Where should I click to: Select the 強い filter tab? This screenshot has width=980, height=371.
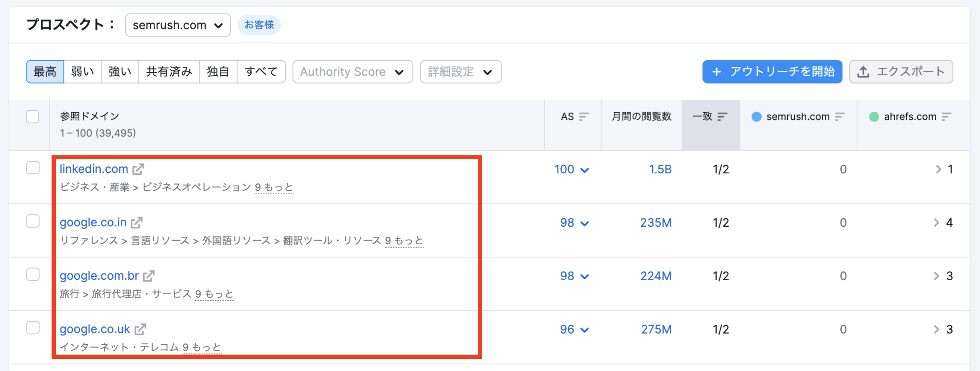(x=120, y=72)
